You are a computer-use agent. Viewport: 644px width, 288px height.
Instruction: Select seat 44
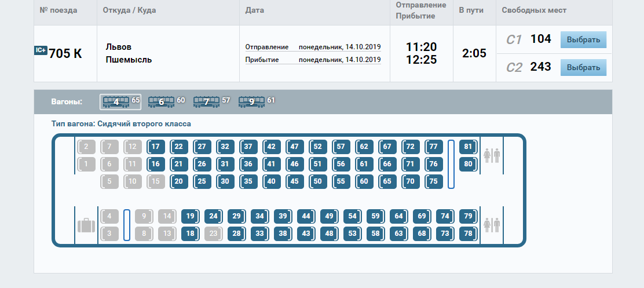coord(306,216)
